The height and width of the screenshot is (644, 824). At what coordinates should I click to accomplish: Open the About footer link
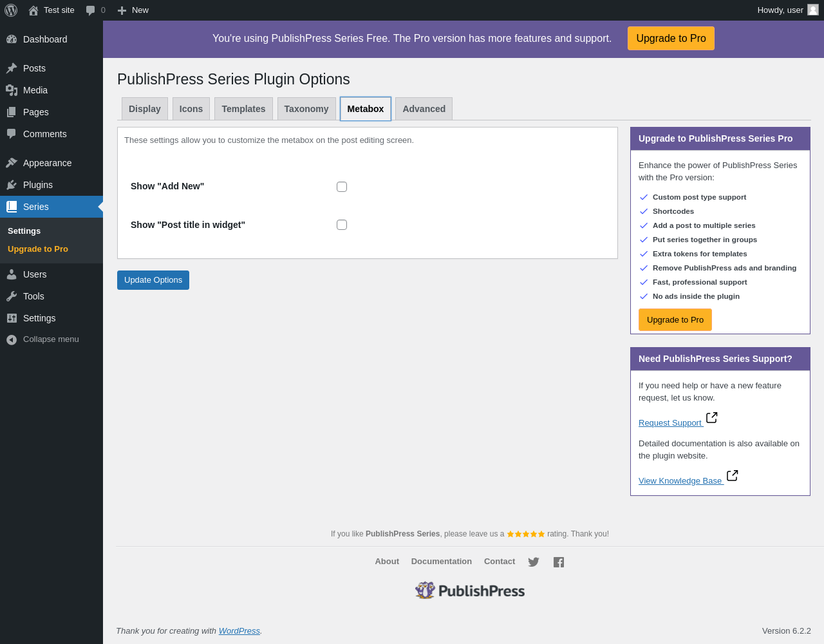pos(387,562)
